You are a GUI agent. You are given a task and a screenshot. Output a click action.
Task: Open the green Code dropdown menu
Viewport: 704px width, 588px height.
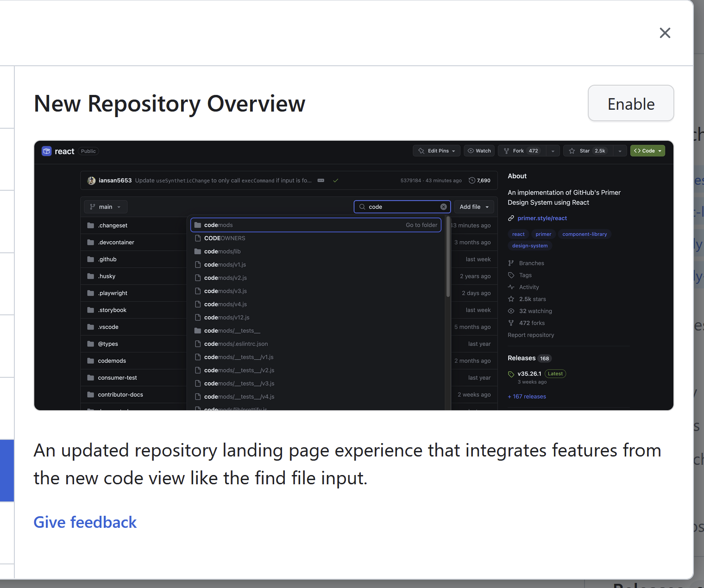coord(647,150)
